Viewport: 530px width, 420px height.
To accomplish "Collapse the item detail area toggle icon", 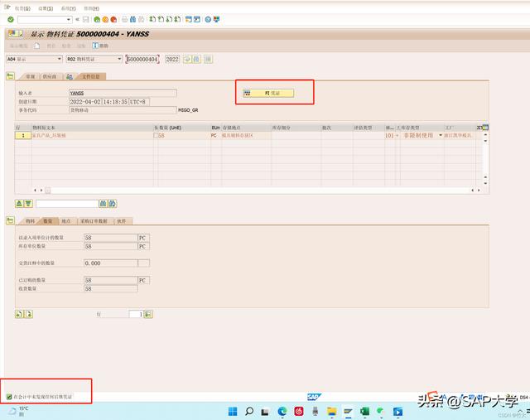I will pyautogui.click(x=10, y=221).
